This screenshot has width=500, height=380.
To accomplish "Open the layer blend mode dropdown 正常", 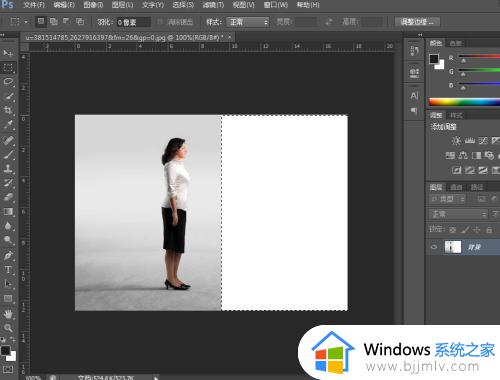I will point(459,214).
